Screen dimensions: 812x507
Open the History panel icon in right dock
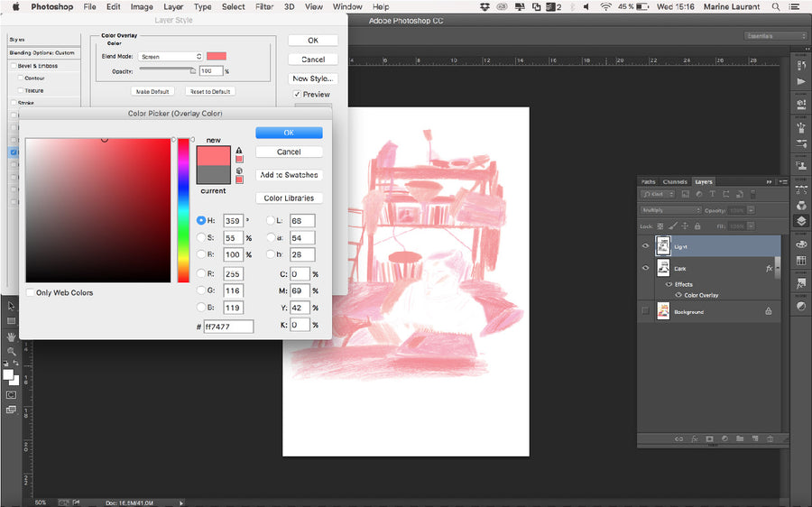pos(801,65)
